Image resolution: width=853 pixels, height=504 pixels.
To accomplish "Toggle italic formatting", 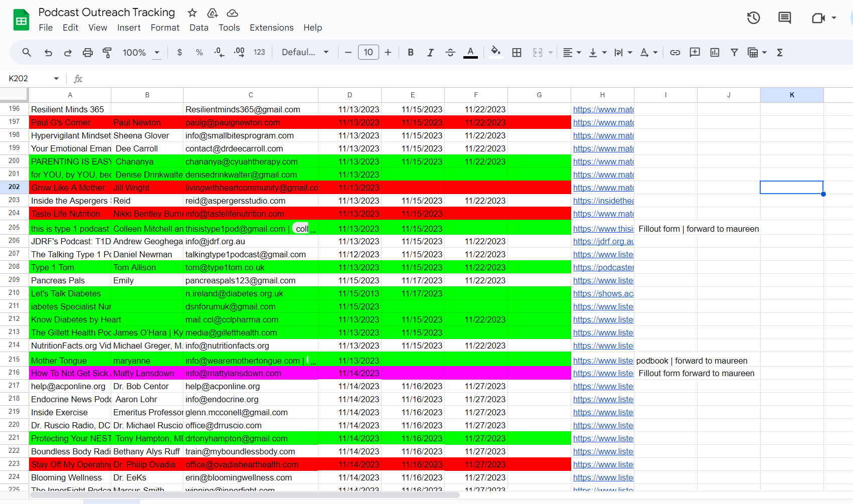I will click(430, 52).
